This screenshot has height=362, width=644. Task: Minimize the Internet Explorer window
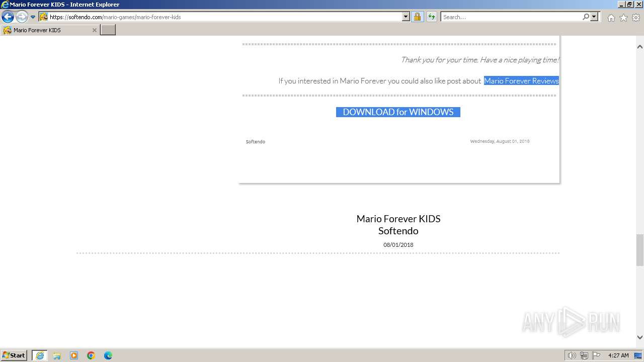[x=621, y=5]
